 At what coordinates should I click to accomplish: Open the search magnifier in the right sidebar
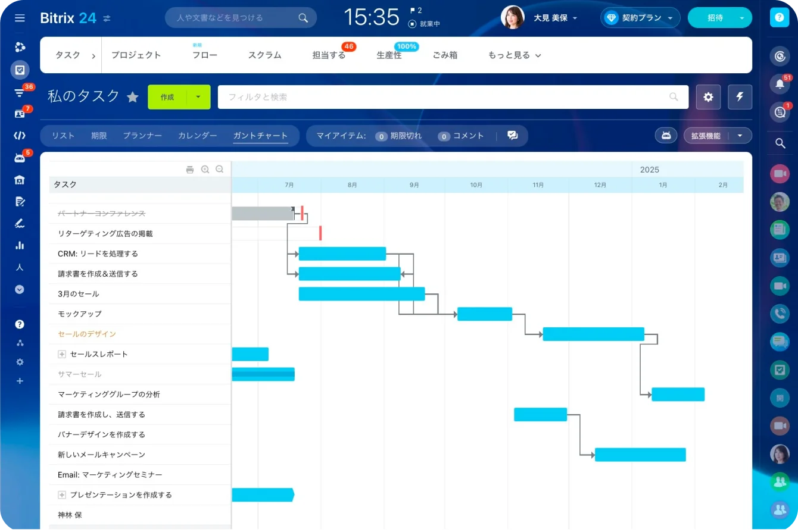click(780, 143)
